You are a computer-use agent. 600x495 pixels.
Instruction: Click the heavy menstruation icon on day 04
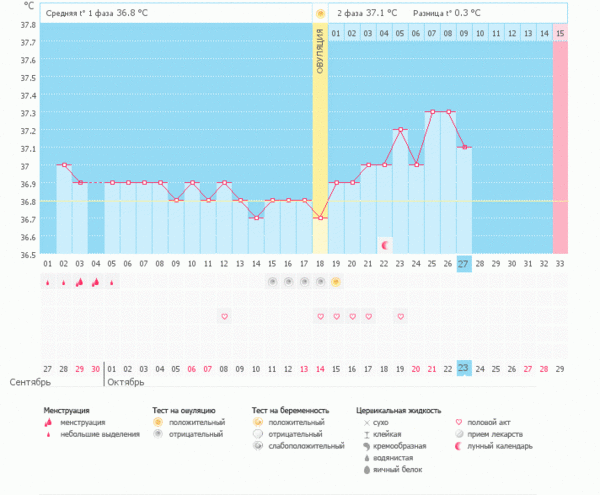pyautogui.click(x=96, y=282)
